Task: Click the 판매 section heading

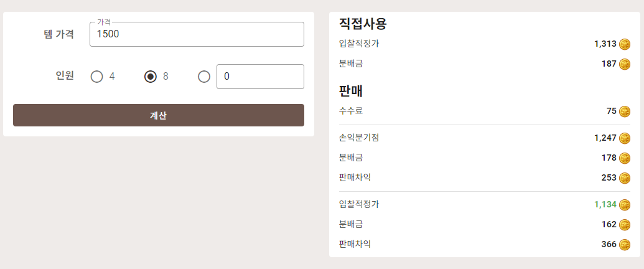Action: [351, 91]
